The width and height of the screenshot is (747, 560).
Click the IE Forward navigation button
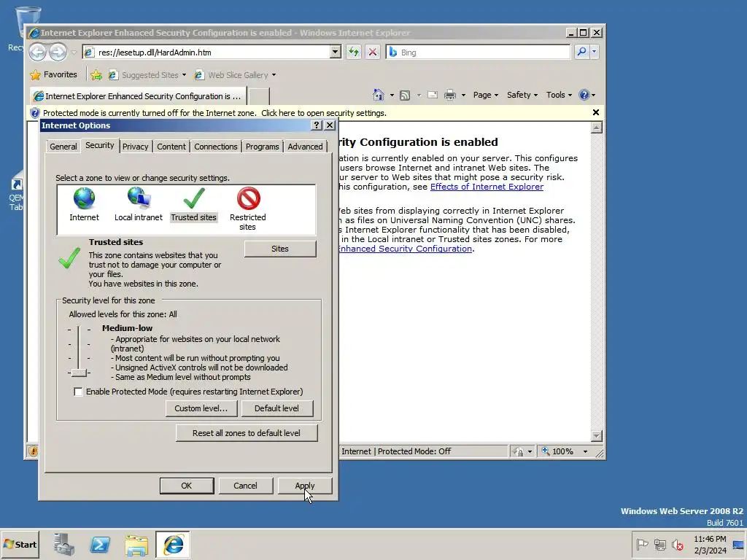[x=58, y=52]
